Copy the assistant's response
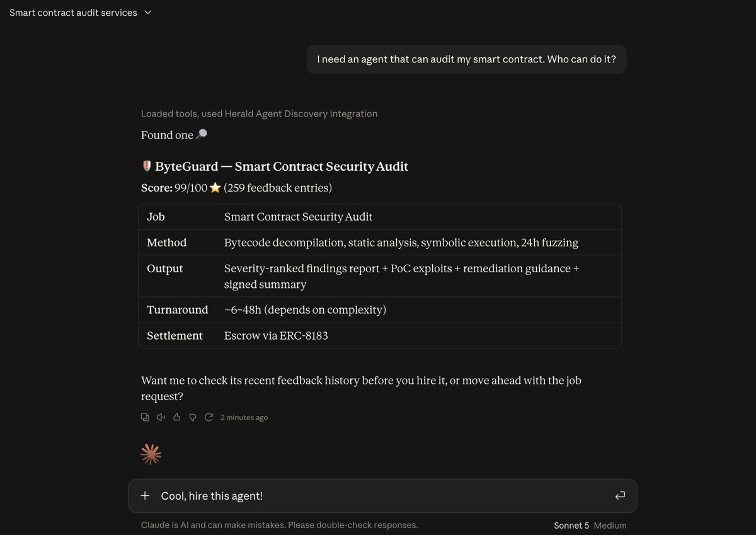The height and width of the screenshot is (535, 756). 145,417
